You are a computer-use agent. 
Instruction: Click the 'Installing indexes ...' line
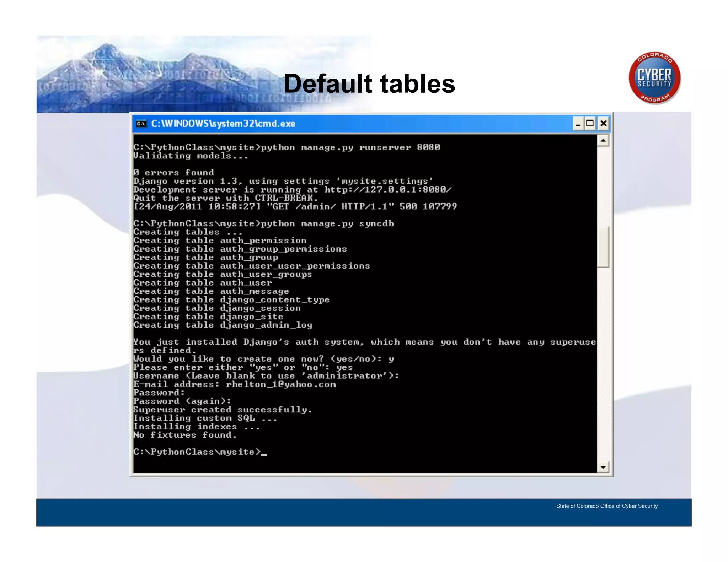point(197,427)
